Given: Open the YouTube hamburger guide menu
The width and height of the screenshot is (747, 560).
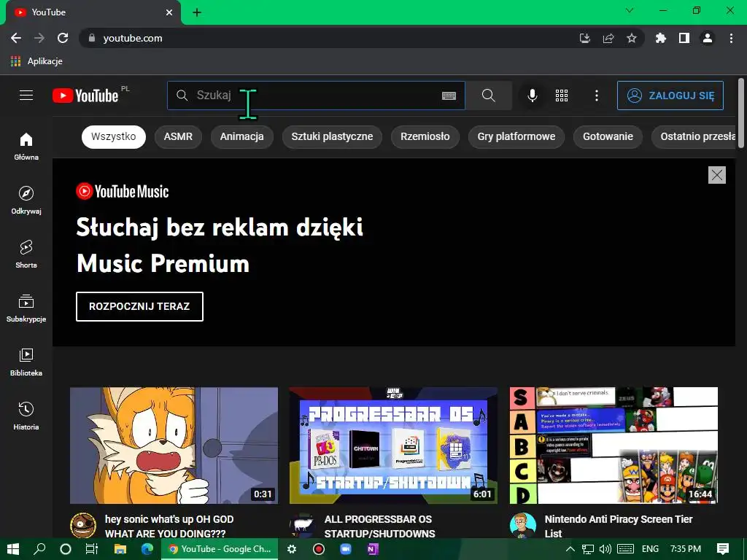Looking at the screenshot, I should (x=26, y=96).
